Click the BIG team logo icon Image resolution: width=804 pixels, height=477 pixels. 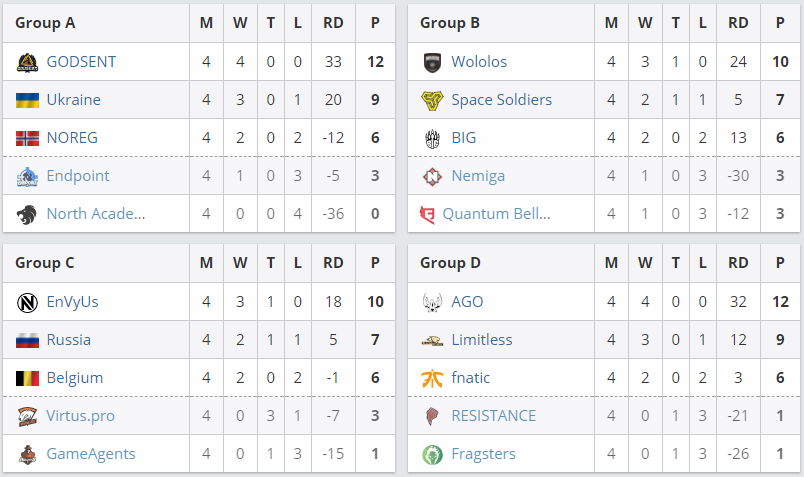432,138
